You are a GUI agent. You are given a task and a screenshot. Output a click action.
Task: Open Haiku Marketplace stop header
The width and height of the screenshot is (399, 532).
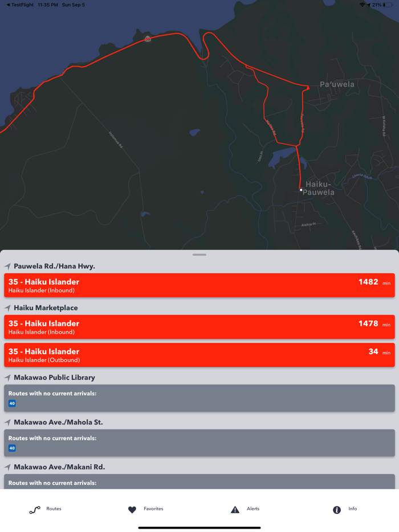coord(46,308)
